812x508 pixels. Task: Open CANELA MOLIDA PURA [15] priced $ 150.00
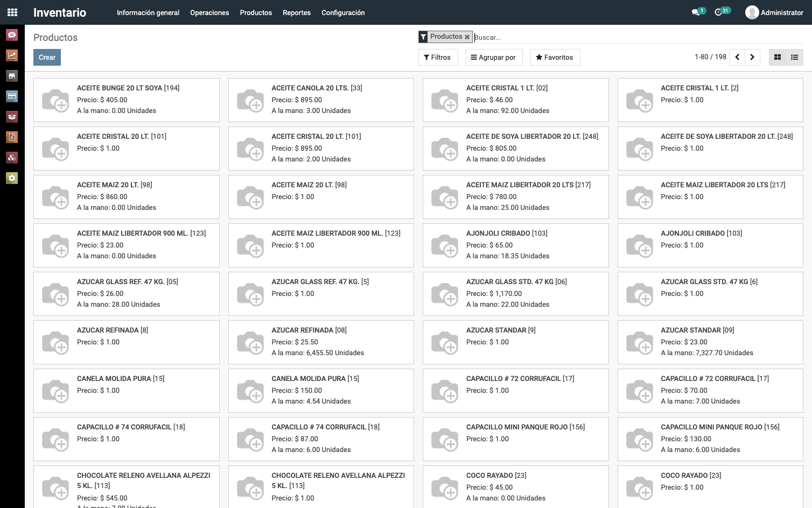[321, 391]
